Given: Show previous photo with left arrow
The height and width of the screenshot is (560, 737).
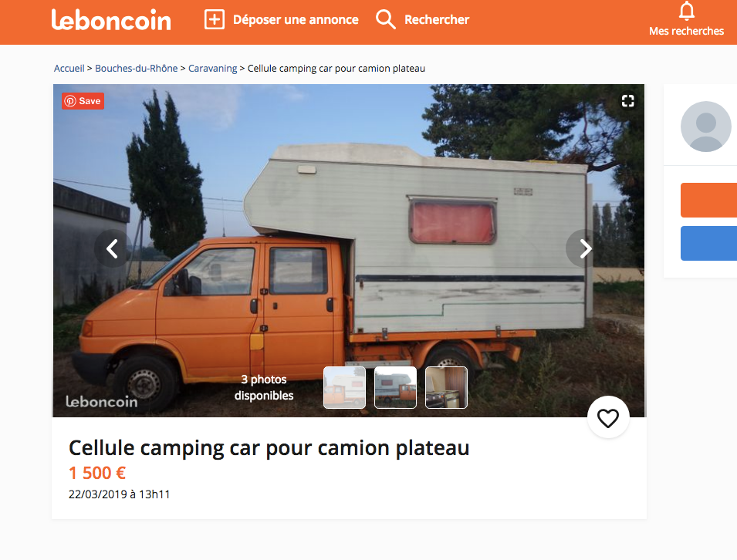Looking at the screenshot, I should pos(113,248).
